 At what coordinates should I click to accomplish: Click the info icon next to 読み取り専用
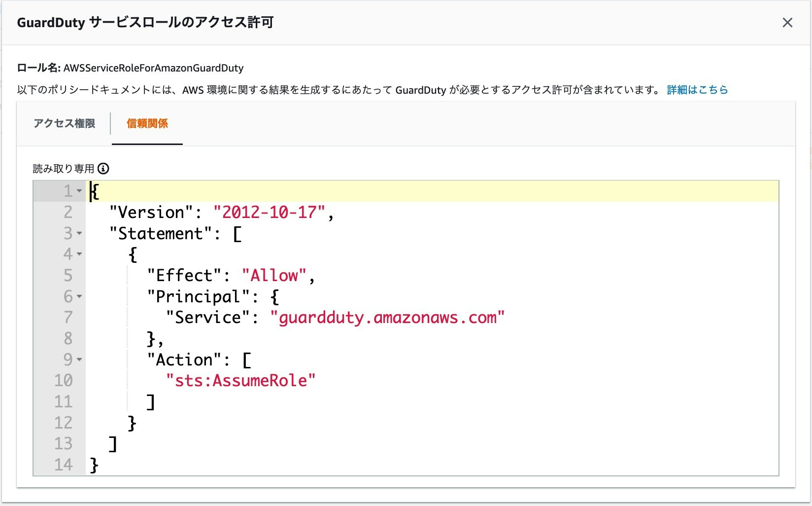103,169
